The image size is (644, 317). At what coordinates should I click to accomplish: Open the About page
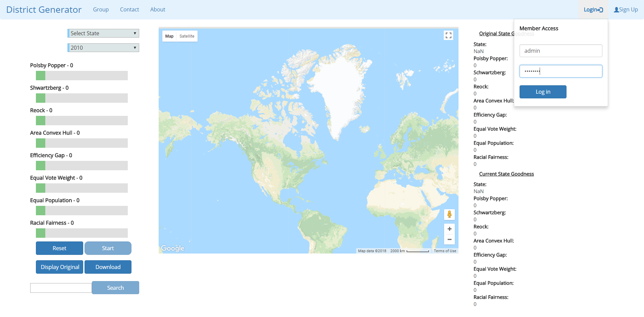[158, 10]
